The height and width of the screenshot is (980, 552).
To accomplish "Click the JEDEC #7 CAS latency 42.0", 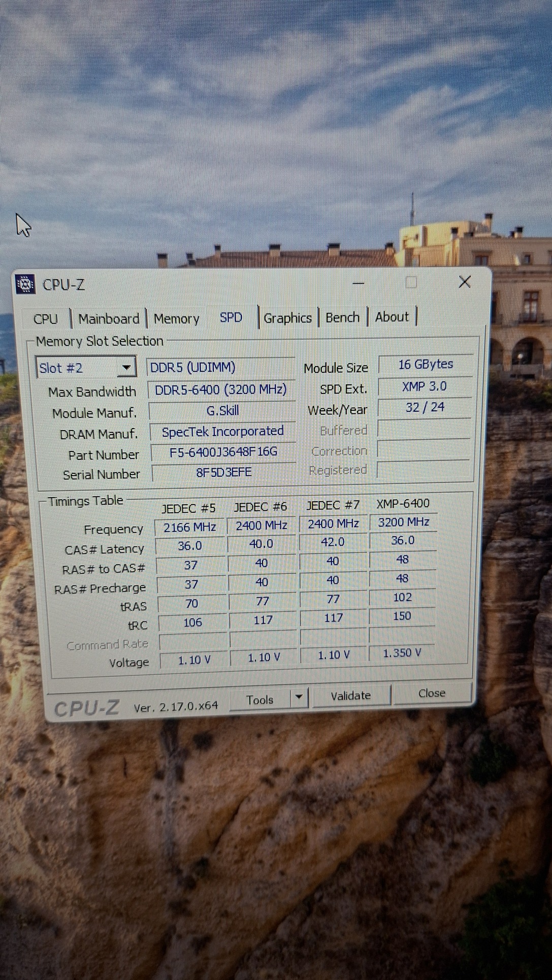I will tap(333, 542).
